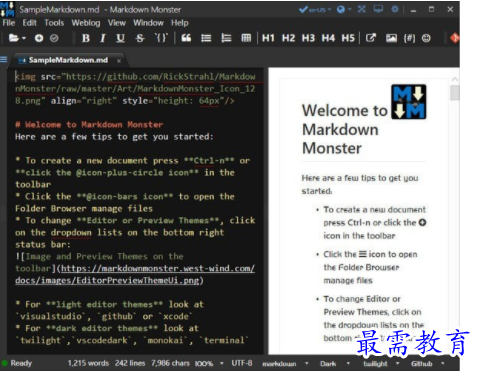Open a file with the folder icon

(x=13, y=38)
